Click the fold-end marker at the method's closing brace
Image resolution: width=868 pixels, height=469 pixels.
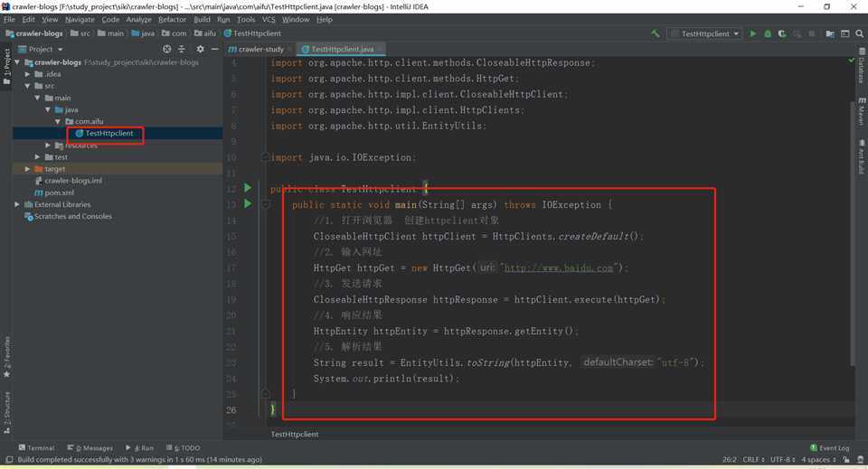pyautogui.click(x=265, y=394)
